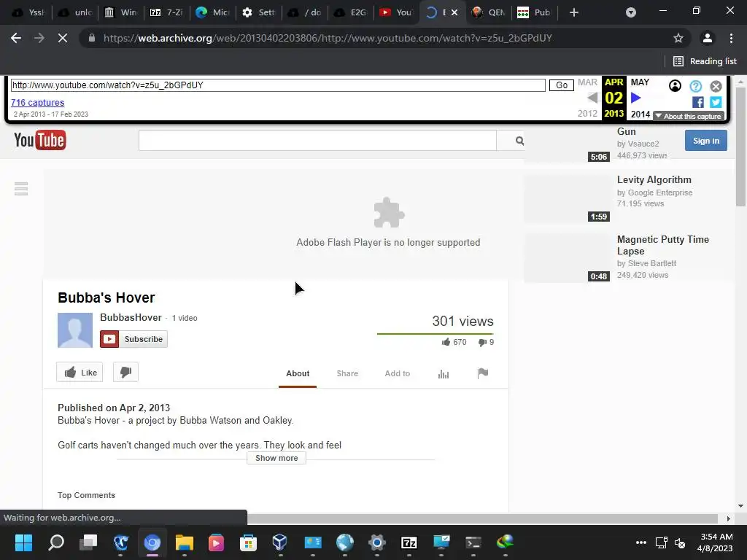
Task: Switch to the 7-Zip browser tab
Action: click(x=166, y=12)
